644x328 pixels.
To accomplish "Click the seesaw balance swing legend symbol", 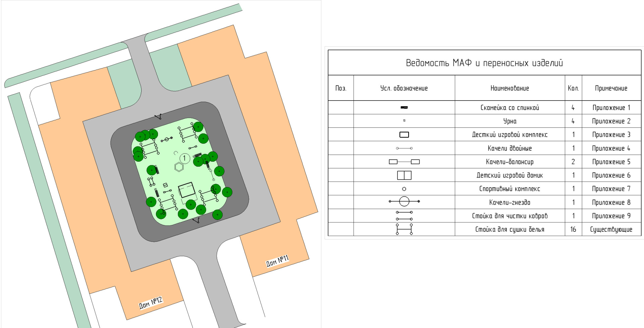I will click(404, 162).
